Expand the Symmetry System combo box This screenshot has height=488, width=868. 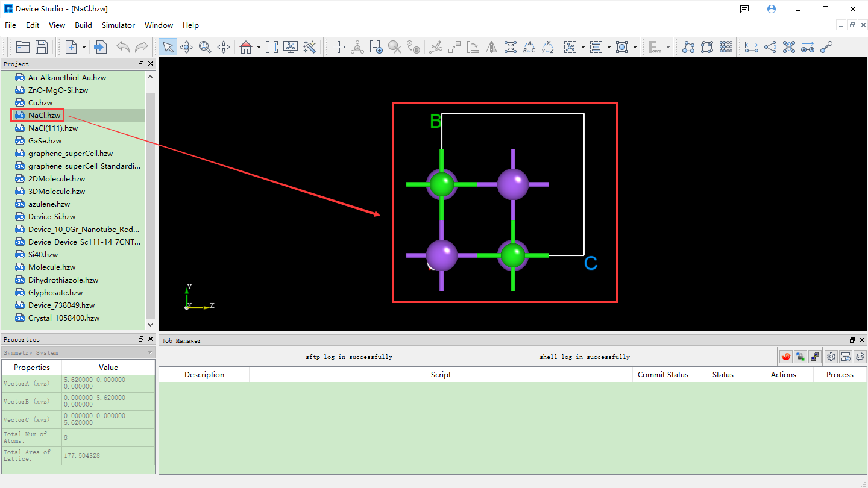click(78, 352)
